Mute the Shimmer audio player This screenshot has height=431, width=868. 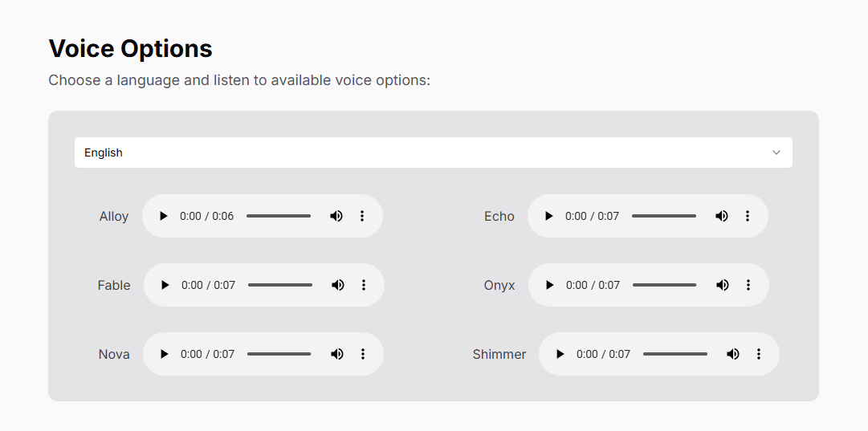click(x=732, y=354)
